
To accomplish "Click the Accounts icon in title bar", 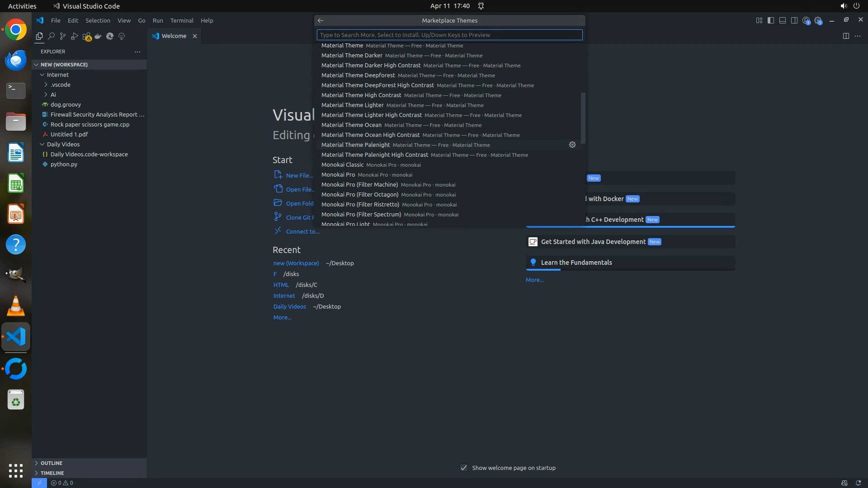I will click(806, 20).
